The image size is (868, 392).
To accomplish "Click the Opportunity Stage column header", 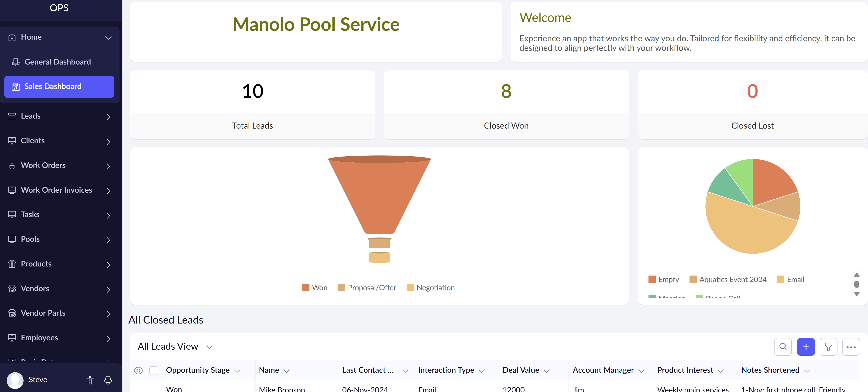I will [x=198, y=370].
